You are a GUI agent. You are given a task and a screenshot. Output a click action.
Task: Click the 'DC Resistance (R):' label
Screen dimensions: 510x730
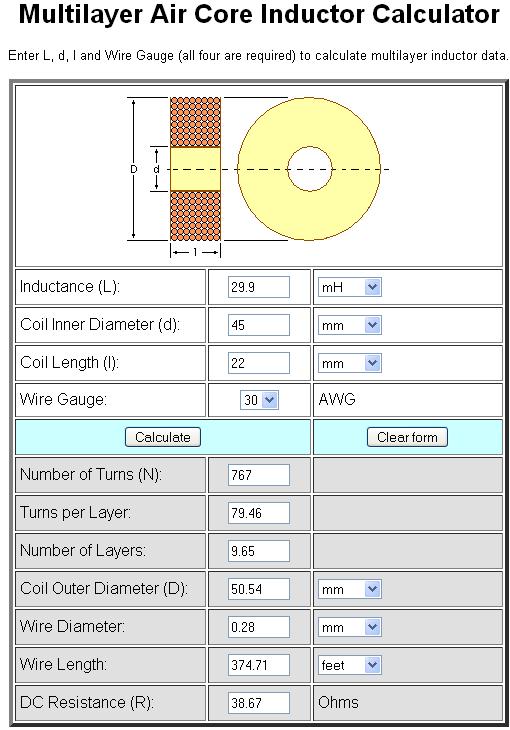tap(87, 702)
